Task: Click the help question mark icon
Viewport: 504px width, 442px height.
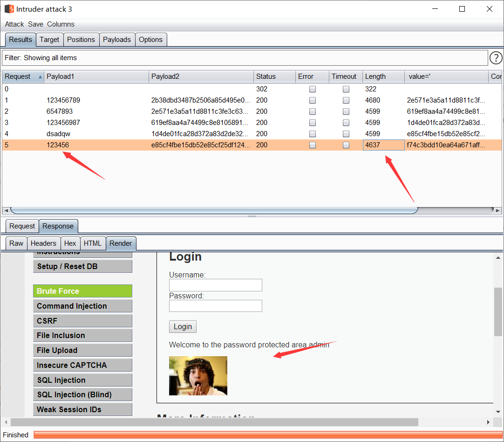Action: [496, 58]
